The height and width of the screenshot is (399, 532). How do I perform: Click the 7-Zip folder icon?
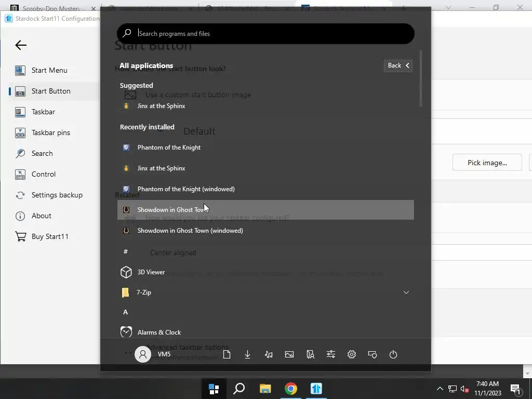point(126,292)
